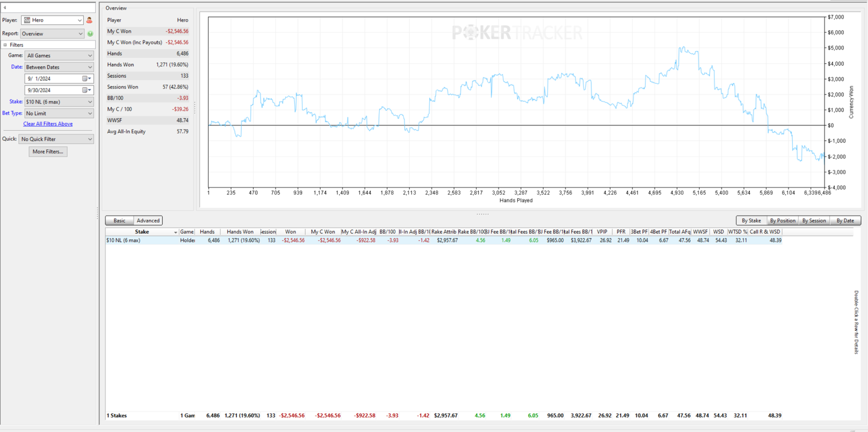Click the Stake column sort arrow
868x432 pixels.
pos(175,232)
